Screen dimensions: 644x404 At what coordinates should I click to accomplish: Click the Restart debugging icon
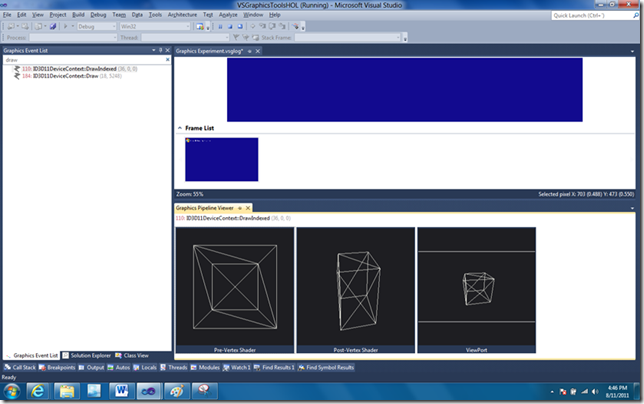(240, 26)
